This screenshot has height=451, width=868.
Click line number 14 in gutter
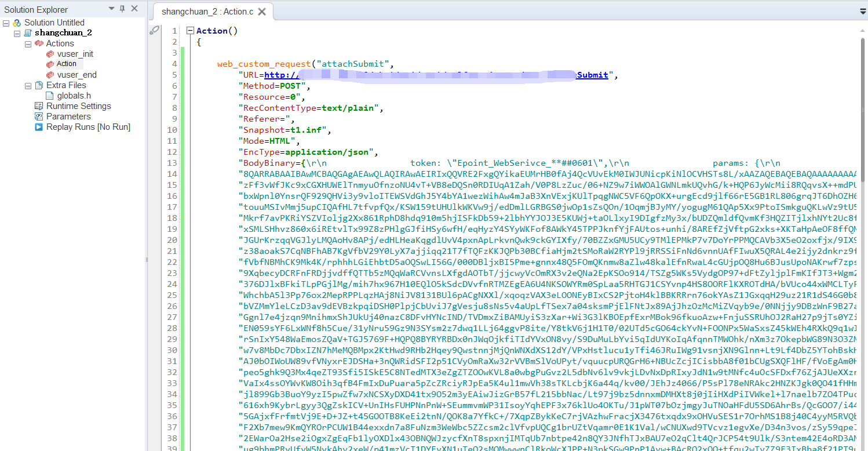tap(172, 174)
